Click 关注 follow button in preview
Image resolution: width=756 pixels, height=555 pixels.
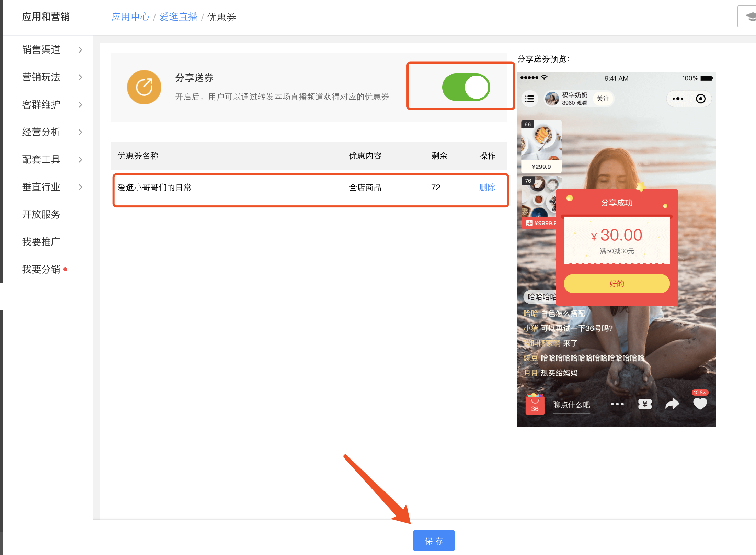pos(603,99)
